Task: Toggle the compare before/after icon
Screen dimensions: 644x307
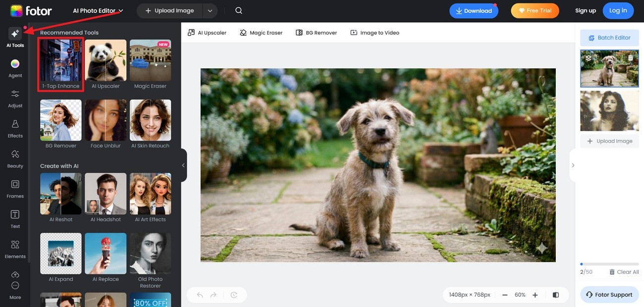Action: pyautogui.click(x=556, y=295)
